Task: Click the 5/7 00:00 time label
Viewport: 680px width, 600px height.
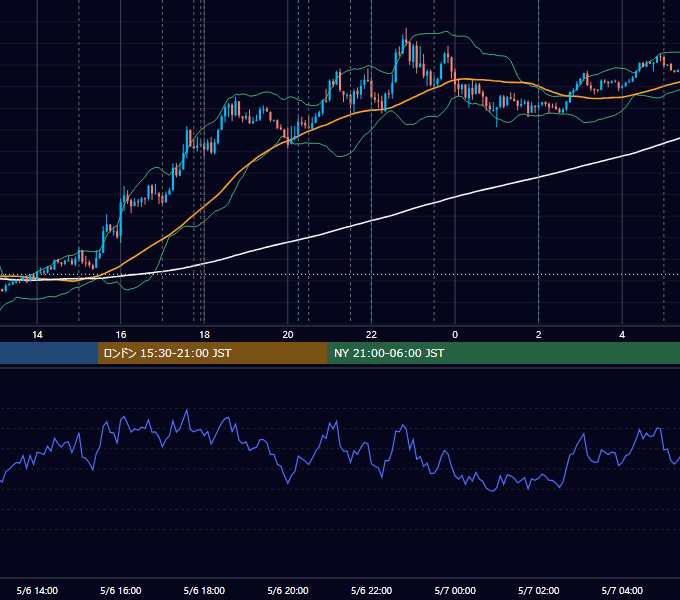Action: (455, 590)
